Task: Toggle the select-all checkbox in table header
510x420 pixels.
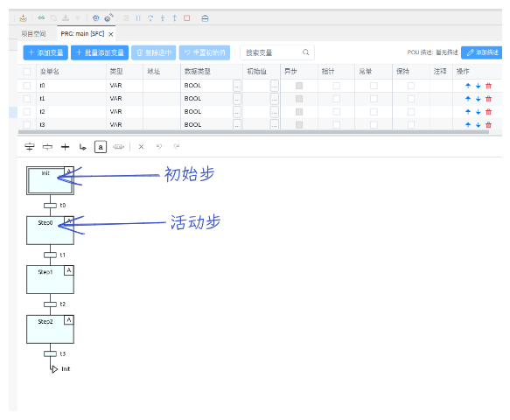Action: 27,72
